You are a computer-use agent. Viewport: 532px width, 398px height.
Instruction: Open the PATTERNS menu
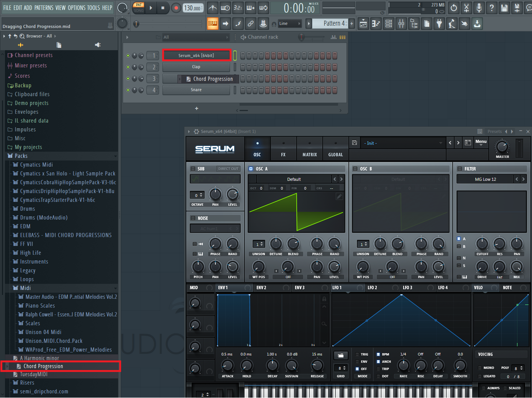pos(44,8)
